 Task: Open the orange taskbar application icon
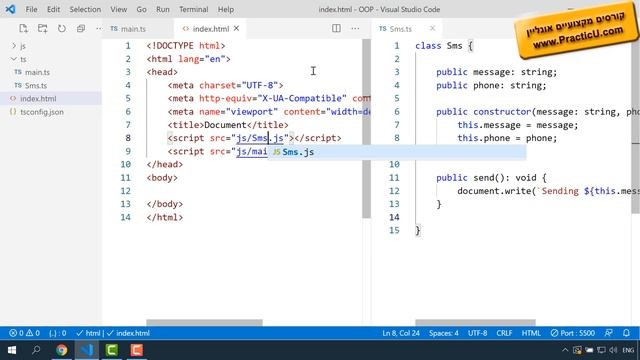click(137, 350)
